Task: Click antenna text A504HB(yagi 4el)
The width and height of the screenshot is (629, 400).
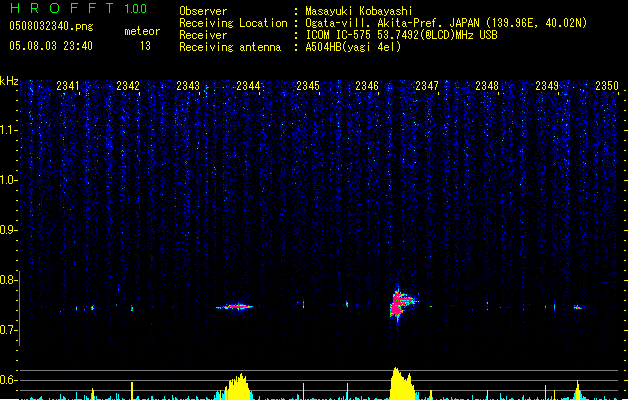Action: [353, 47]
